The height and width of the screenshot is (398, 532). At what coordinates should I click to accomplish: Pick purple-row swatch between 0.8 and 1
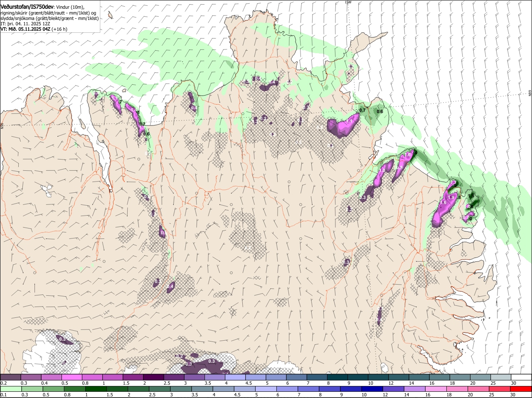(x=92, y=377)
